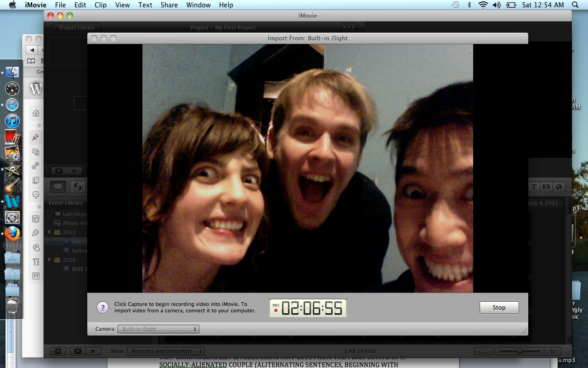Open the iMovie Transitions browser

tap(546, 187)
